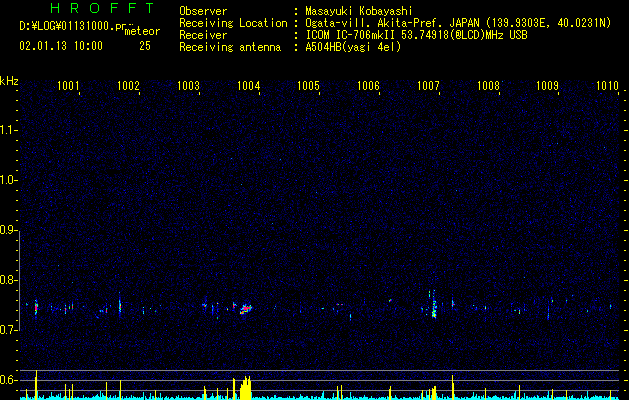
Task: Click the 0.7 kHz frequency axis label
Action: [x=9, y=330]
